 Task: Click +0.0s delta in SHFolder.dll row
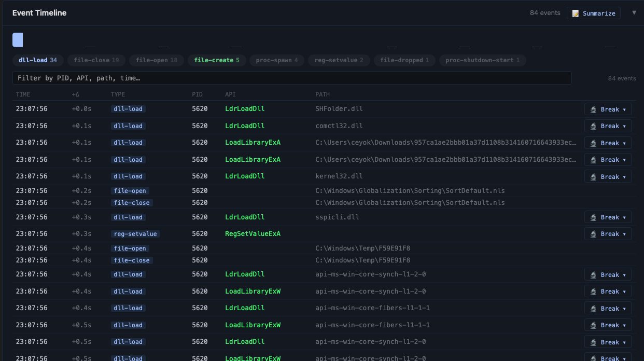coord(81,109)
